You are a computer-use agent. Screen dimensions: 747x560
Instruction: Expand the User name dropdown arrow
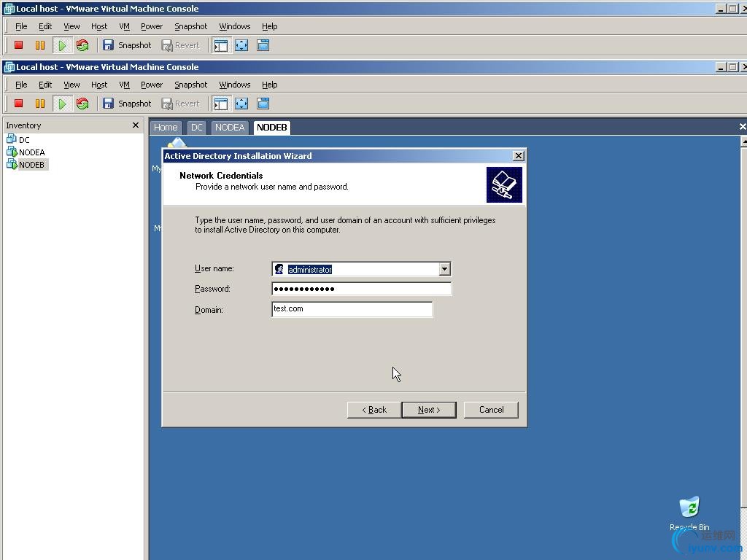tap(444, 269)
